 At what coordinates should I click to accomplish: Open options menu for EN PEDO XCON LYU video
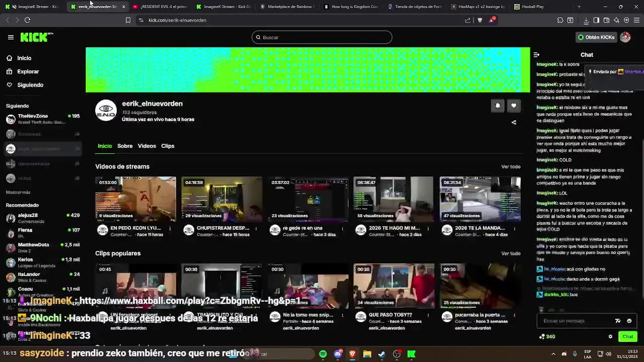(x=170, y=229)
